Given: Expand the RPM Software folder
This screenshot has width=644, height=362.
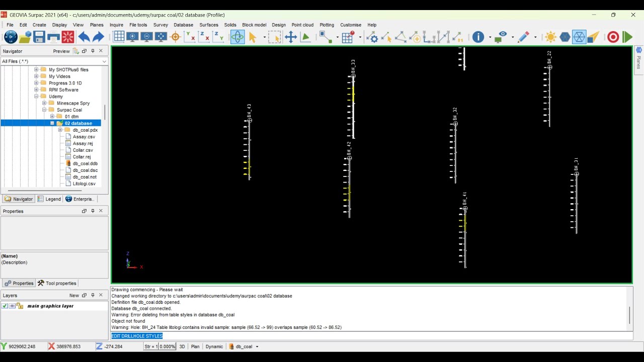Looking at the screenshot, I should point(36,90).
